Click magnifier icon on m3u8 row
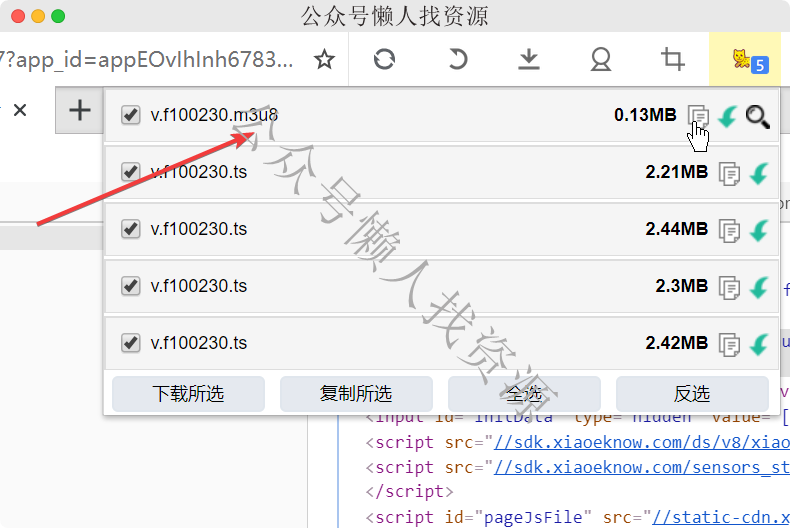 pos(757,116)
